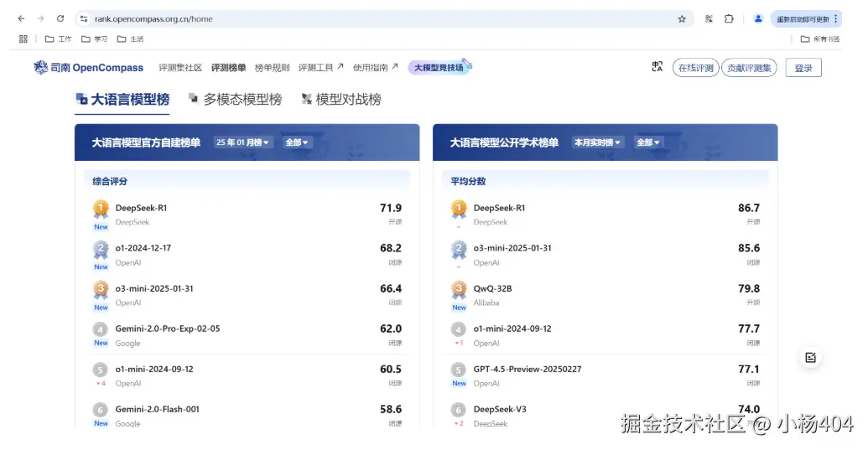Click the 司南 OpenCompass logo
This screenshot has width=868, height=450.
click(89, 67)
